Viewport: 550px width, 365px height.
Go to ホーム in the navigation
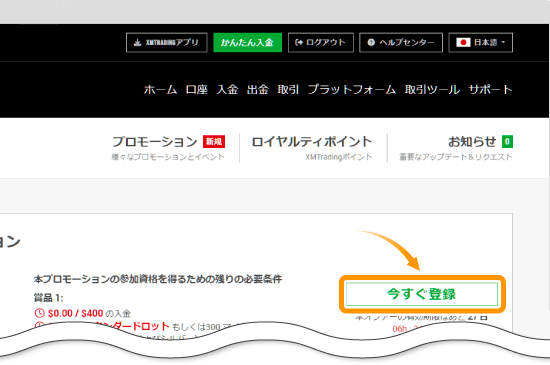[160, 90]
